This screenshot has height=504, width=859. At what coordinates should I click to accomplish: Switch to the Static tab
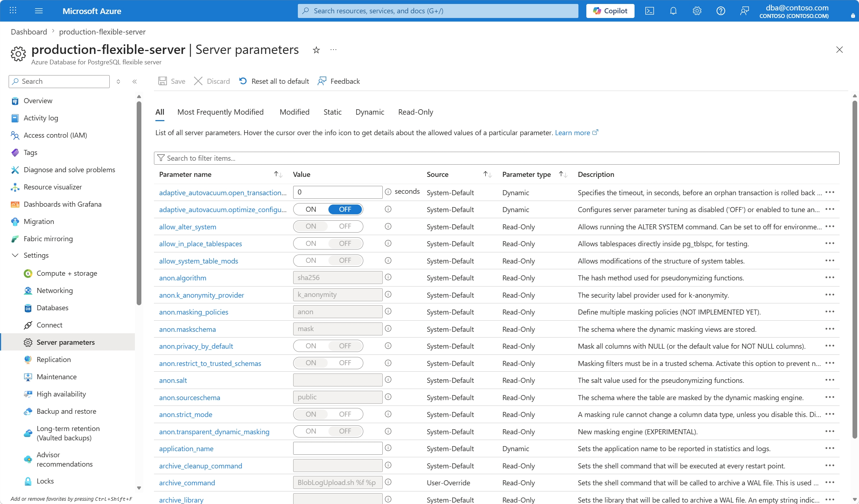coord(332,112)
